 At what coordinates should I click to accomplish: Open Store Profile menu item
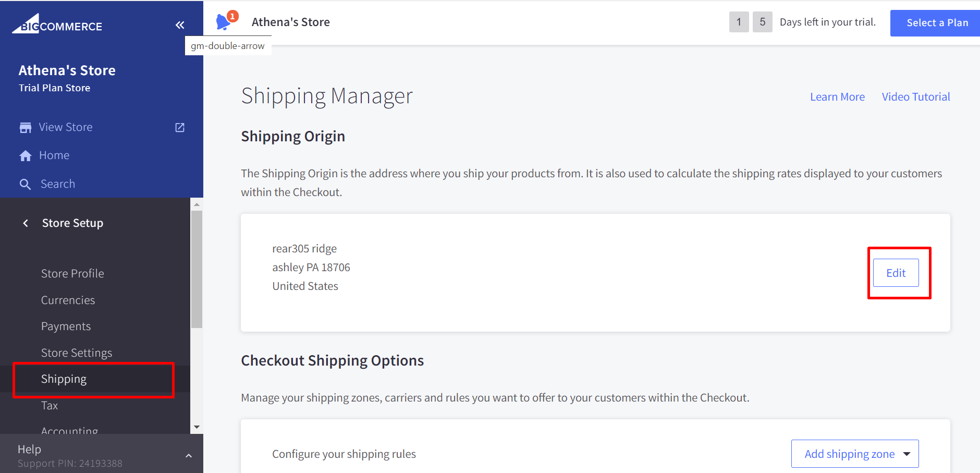tap(72, 274)
